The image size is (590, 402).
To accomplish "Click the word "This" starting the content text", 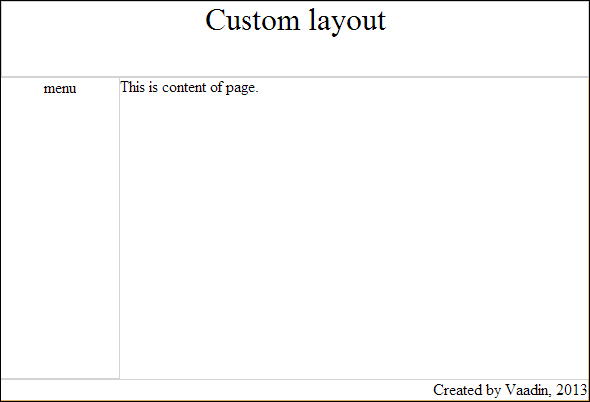I will pyautogui.click(x=132, y=87).
